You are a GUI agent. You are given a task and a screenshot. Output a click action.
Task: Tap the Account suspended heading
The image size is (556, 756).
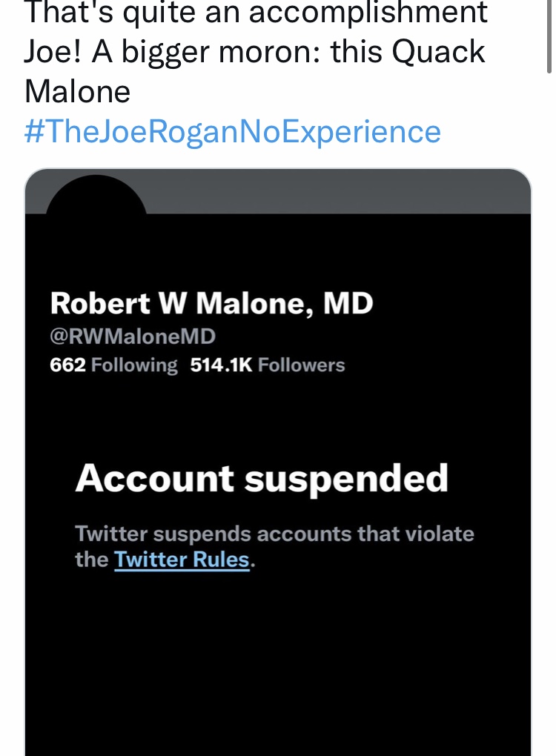point(262,479)
